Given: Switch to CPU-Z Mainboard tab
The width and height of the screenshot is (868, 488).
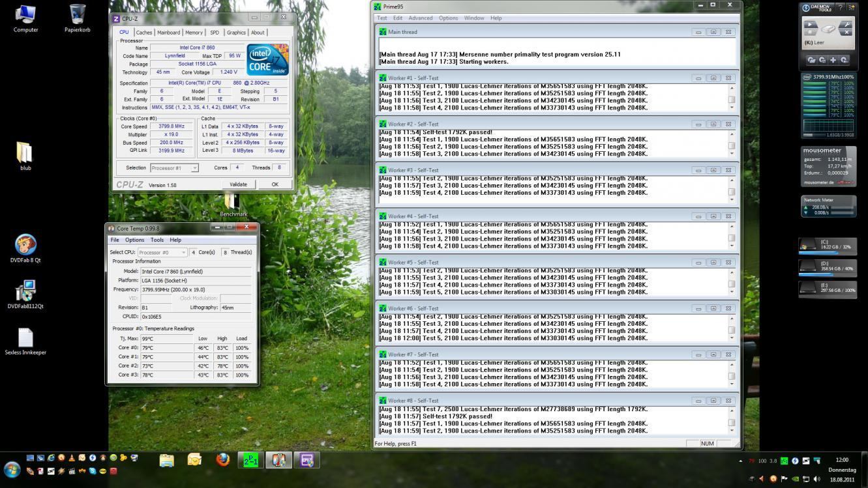Looking at the screenshot, I should point(168,32).
